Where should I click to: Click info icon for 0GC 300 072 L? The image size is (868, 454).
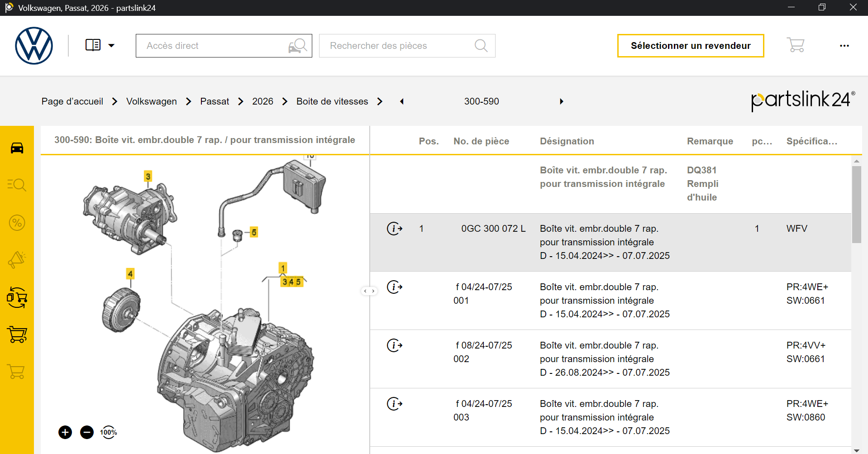[x=395, y=229]
